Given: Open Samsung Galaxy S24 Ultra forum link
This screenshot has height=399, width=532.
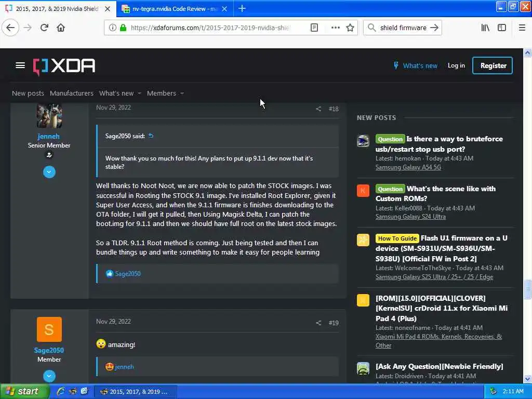Looking at the screenshot, I should (410, 217).
